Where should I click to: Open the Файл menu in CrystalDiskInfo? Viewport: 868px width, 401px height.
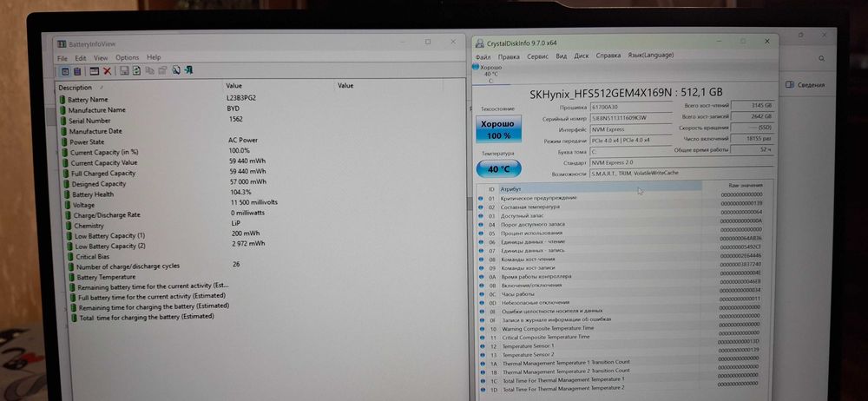483,56
